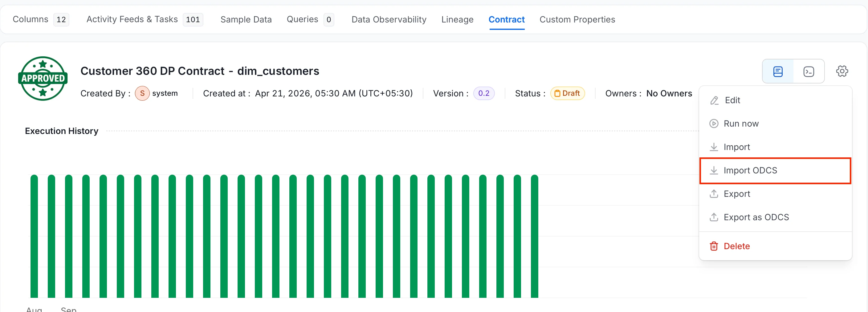Click the Approved stamp badge
This screenshot has width=868, height=312.
pos(43,78)
